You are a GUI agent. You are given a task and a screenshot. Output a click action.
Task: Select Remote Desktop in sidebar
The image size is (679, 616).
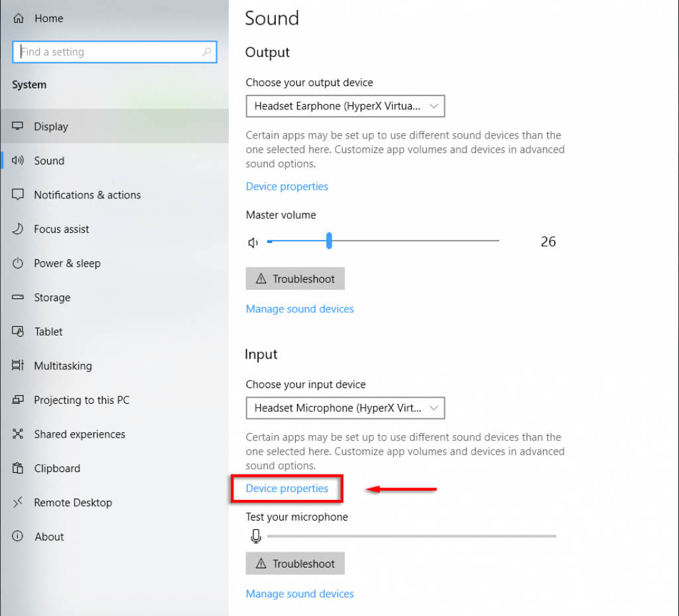[73, 503]
